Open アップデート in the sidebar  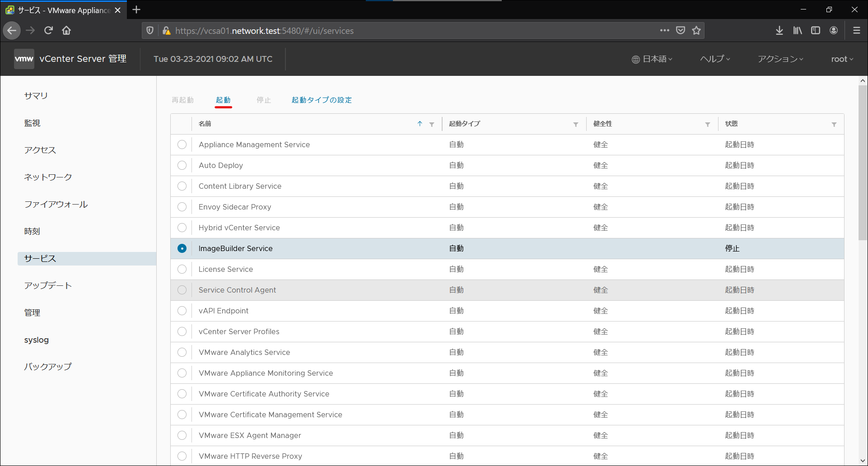tap(48, 285)
